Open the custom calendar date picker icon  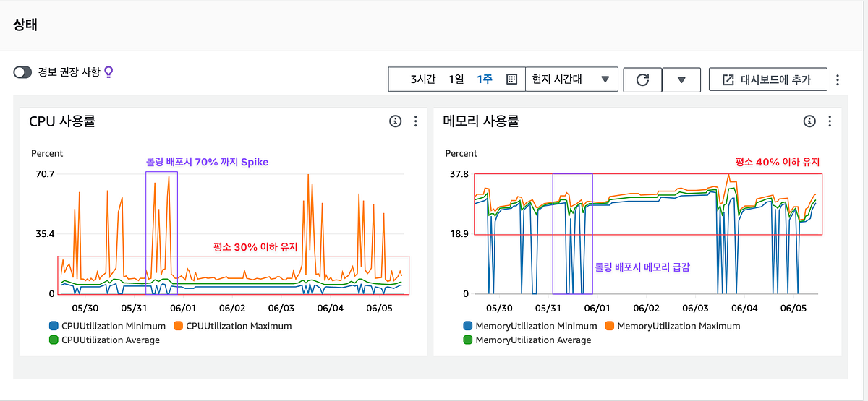coord(512,79)
